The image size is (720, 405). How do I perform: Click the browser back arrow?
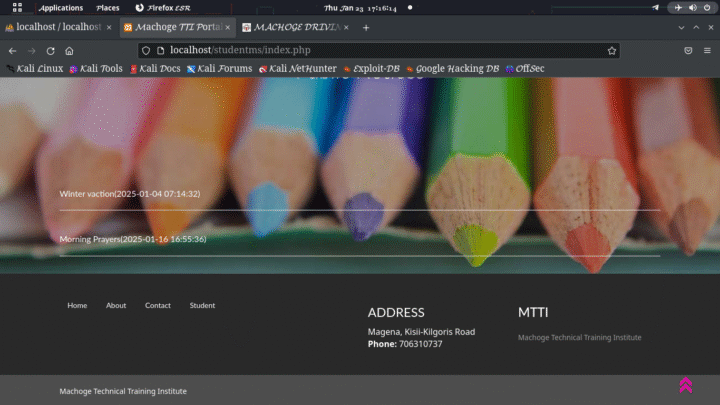pos(12,50)
